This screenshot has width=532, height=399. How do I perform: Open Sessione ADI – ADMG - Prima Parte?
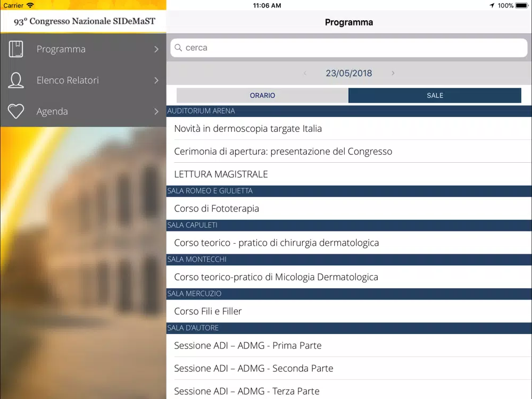(x=349, y=345)
